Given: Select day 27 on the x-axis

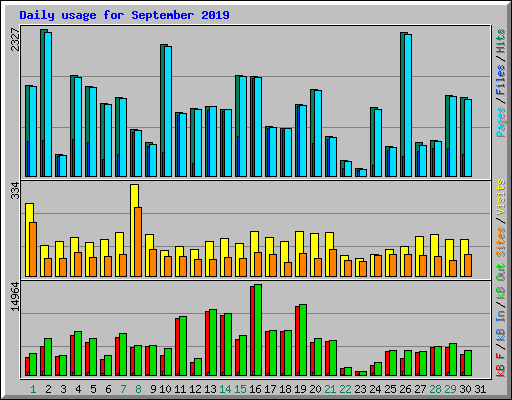Looking at the screenshot, I should 420,389.
